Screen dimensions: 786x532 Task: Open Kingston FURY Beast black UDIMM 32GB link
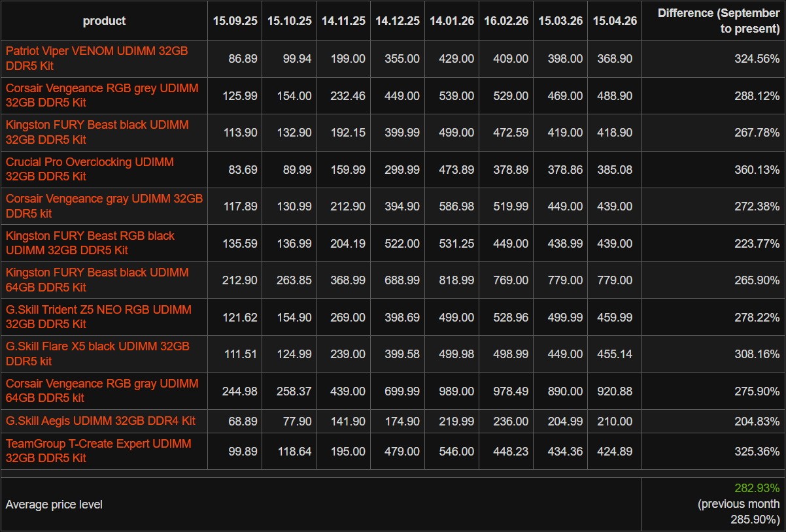point(97,132)
